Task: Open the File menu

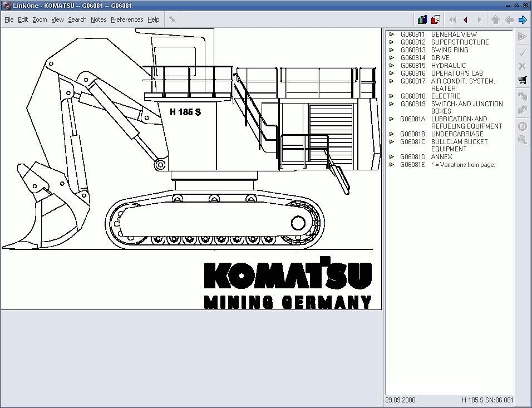Action: pos(9,19)
